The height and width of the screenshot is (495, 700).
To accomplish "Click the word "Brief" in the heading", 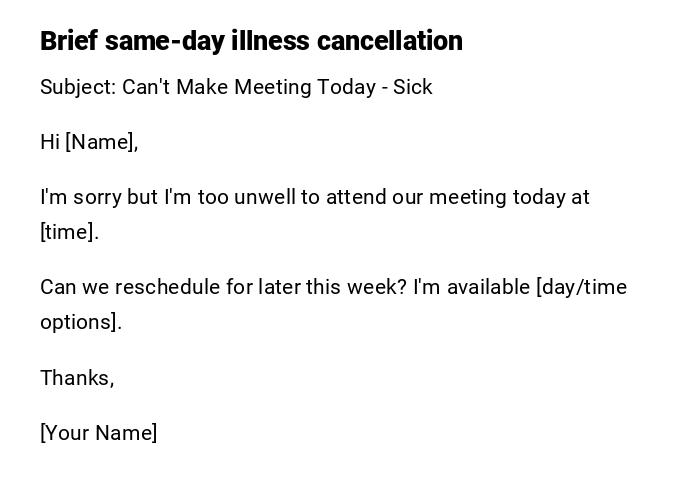I will (69, 41).
